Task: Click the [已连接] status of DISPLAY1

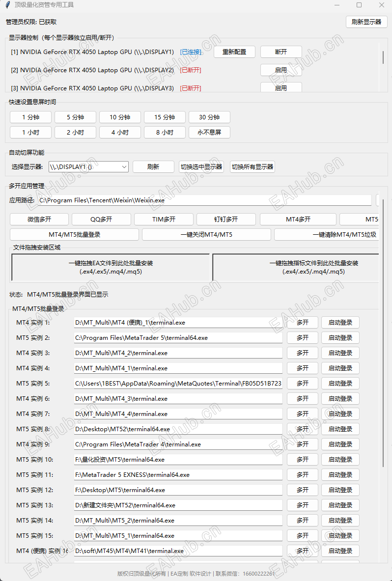Action: 191,52
